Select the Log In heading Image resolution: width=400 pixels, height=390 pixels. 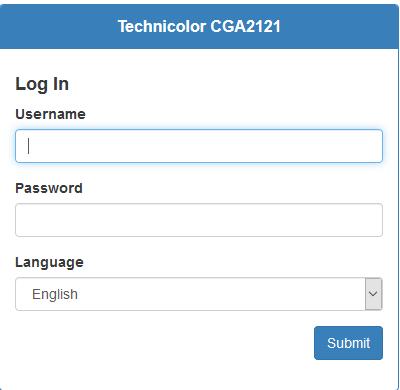click(42, 84)
